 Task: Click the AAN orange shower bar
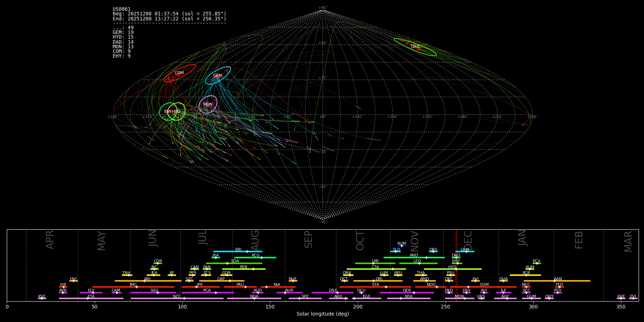pos(557,281)
